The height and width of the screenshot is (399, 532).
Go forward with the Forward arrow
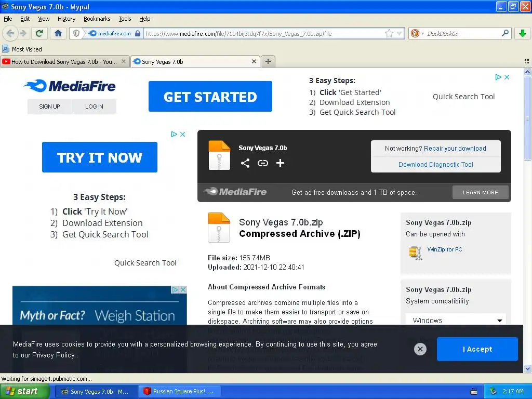tap(23, 33)
